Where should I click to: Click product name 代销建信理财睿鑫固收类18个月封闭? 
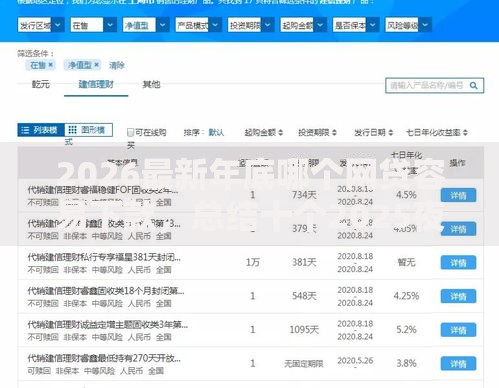point(106,291)
